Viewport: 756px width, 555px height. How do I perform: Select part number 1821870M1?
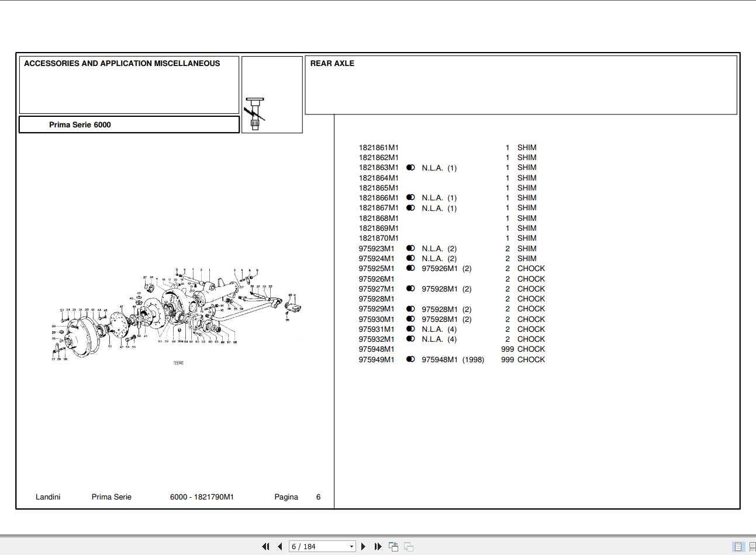click(x=379, y=238)
